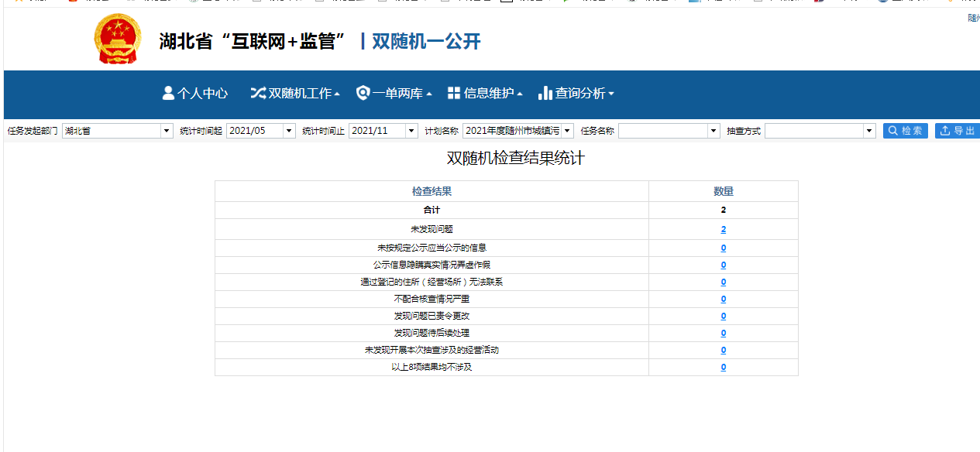Screen dimensions: 980x452
Task: Click the person icon beside 个人中心
Action: 168,93
